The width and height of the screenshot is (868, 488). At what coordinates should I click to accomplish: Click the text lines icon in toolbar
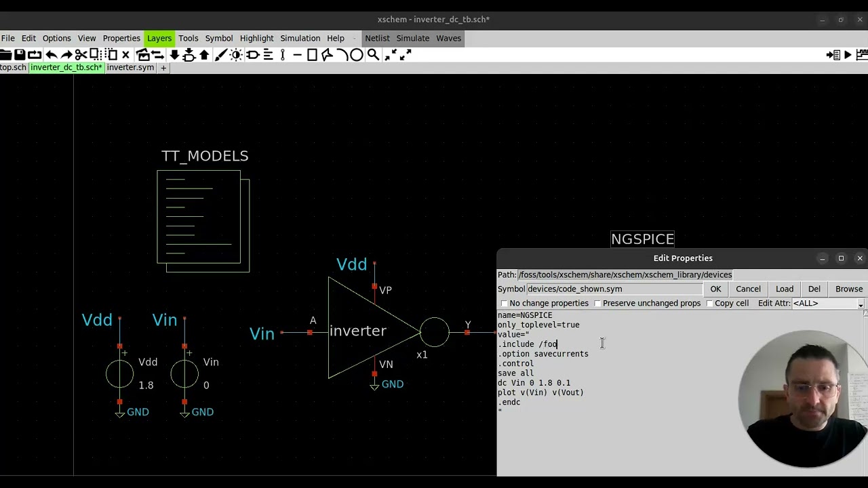point(268,55)
